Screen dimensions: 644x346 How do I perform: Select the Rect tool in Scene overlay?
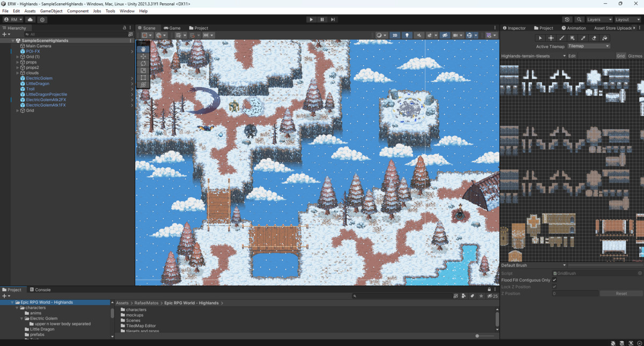143,77
